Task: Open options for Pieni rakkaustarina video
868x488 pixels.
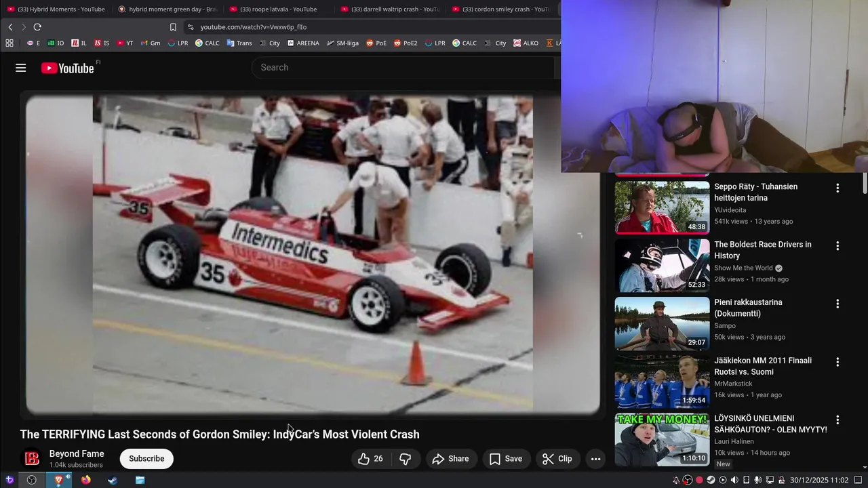Action: click(x=837, y=304)
